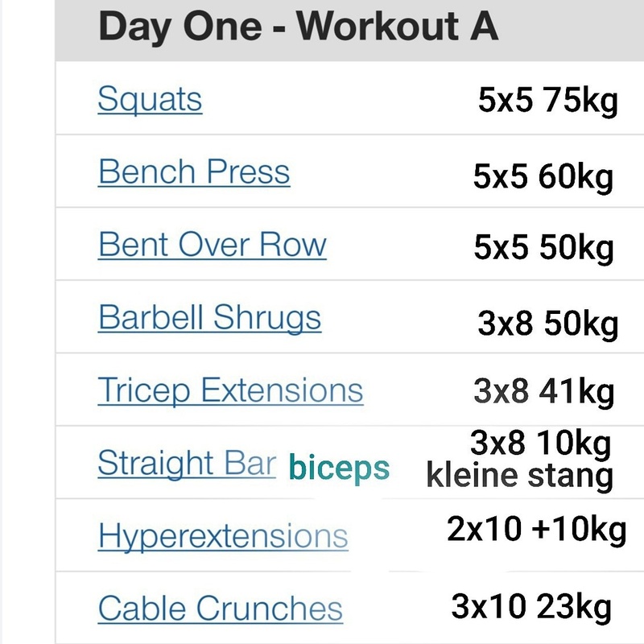Select the '5x5 50kg' row entry

(x=543, y=249)
